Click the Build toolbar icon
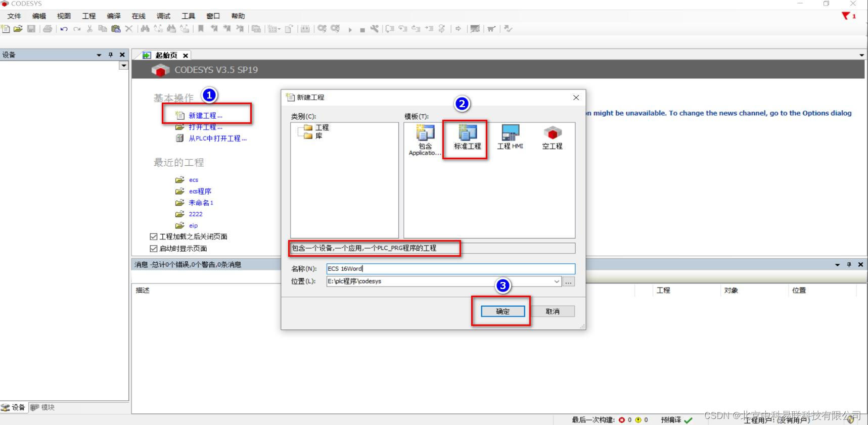Viewport: 868px width, 425px height. point(305,29)
